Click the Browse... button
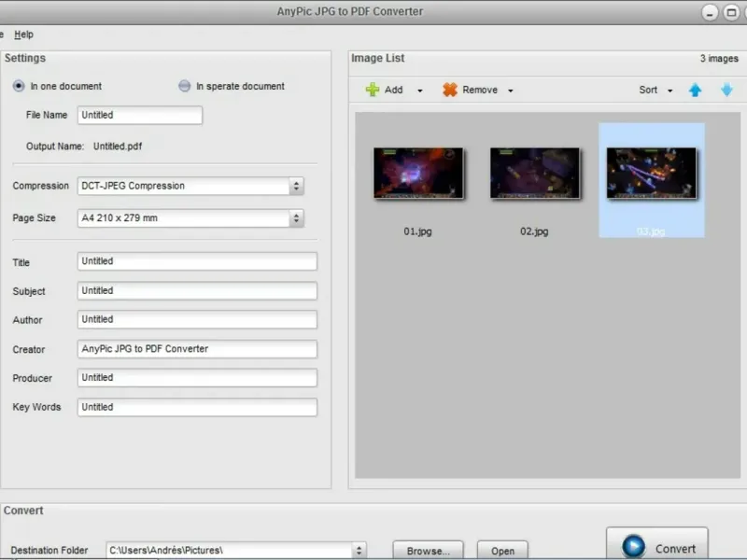This screenshot has height=560, width=747. coord(428,551)
